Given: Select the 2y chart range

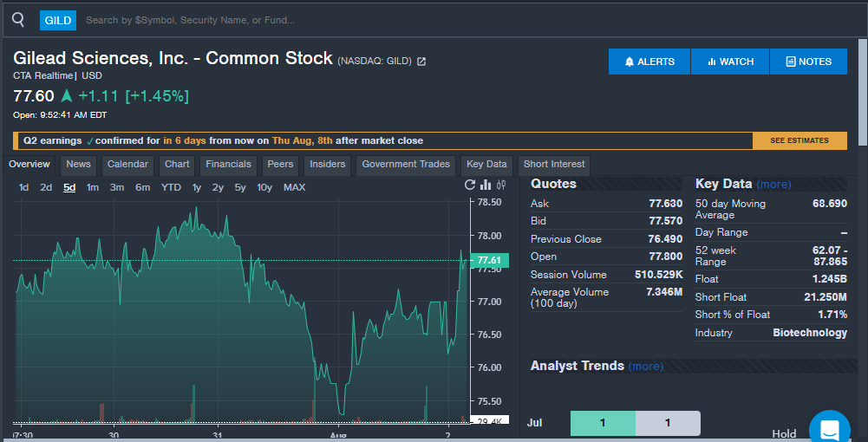Looking at the screenshot, I should [x=219, y=187].
